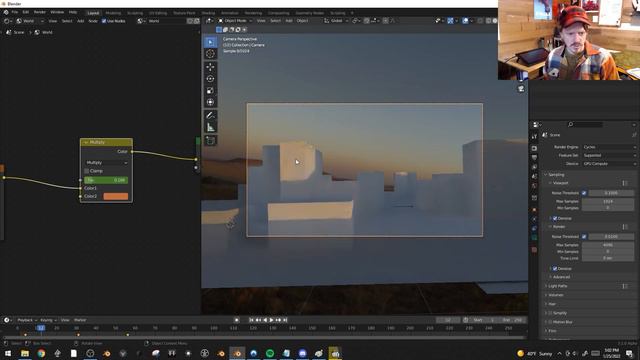The image size is (640, 360).
Task: Select the Measure tool in viewport toolbar
Action: tap(210, 127)
